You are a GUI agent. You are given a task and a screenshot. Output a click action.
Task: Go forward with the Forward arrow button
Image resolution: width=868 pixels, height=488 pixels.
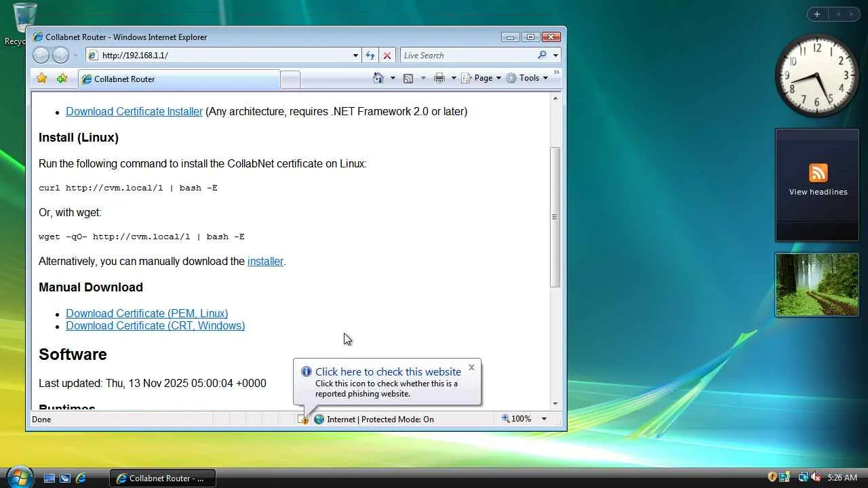tap(61, 56)
